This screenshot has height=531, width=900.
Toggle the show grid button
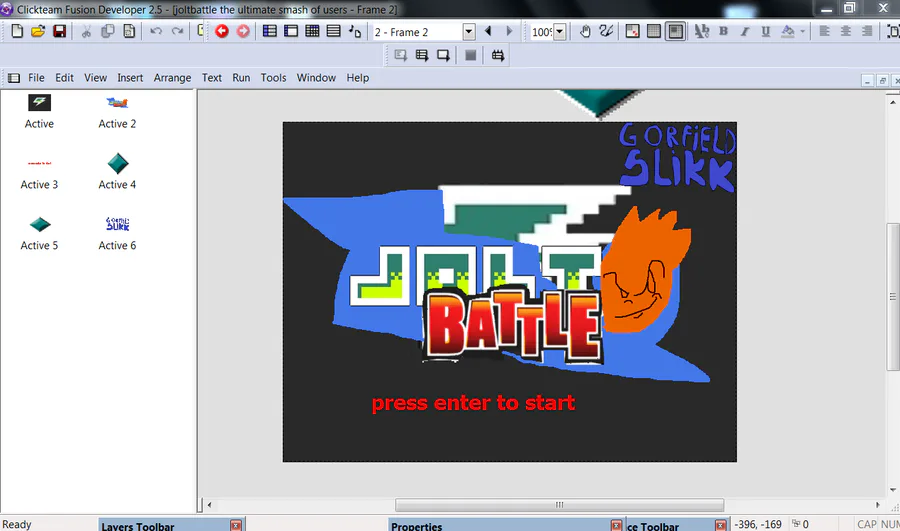(x=654, y=31)
